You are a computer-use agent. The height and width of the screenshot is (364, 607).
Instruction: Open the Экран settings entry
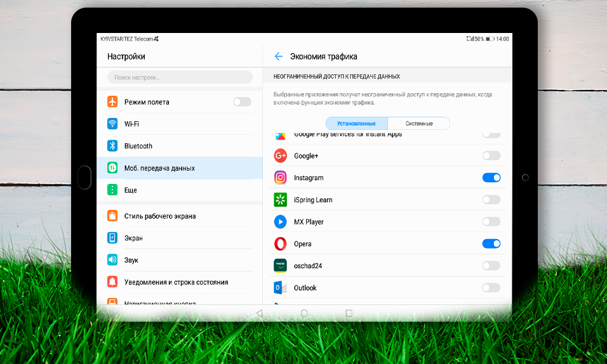pyautogui.click(x=180, y=238)
